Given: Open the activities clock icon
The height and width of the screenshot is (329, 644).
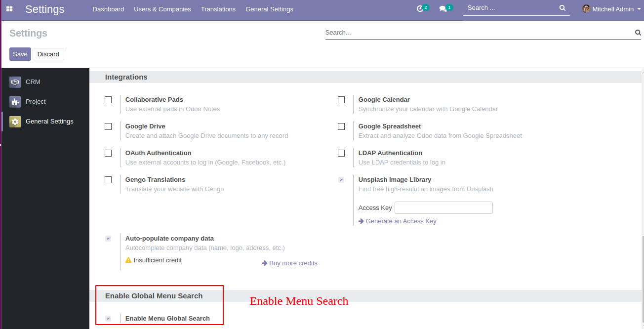Looking at the screenshot, I should [x=420, y=9].
